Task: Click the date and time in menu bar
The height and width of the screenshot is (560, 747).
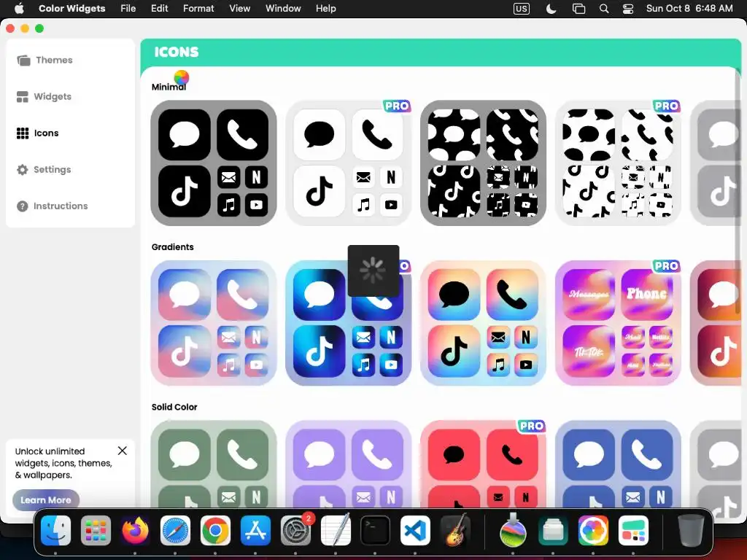Action: (x=689, y=9)
